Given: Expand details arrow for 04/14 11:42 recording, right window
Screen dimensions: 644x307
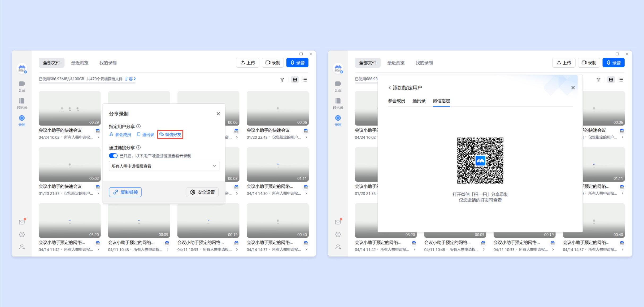Looking at the screenshot, I should click(x=414, y=249).
